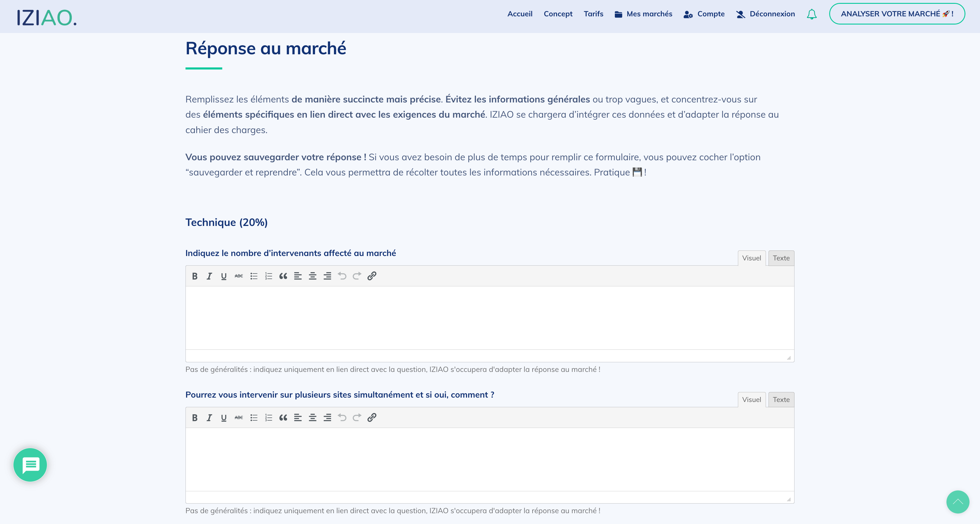The width and height of the screenshot is (980, 524).
Task: Click Italic in first editor toolbar
Action: tap(209, 276)
